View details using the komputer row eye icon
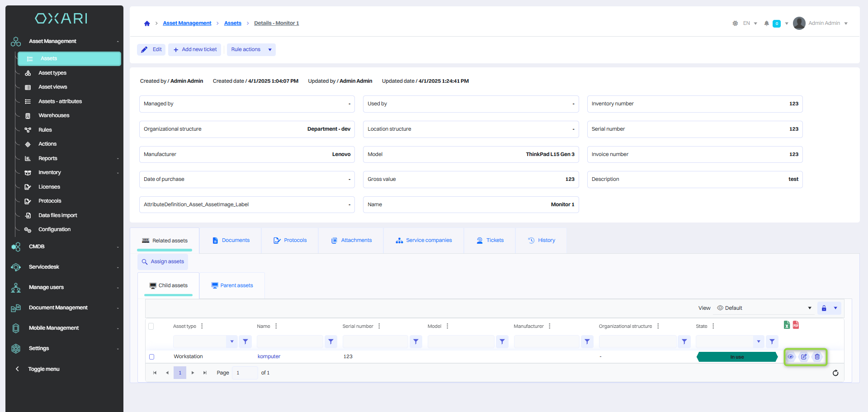This screenshot has width=868, height=412. pyautogui.click(x=790, y=357)
